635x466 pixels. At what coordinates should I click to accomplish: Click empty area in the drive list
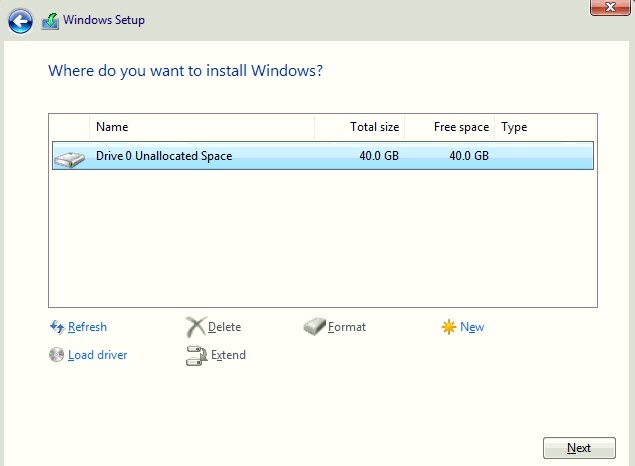point(320,240)
